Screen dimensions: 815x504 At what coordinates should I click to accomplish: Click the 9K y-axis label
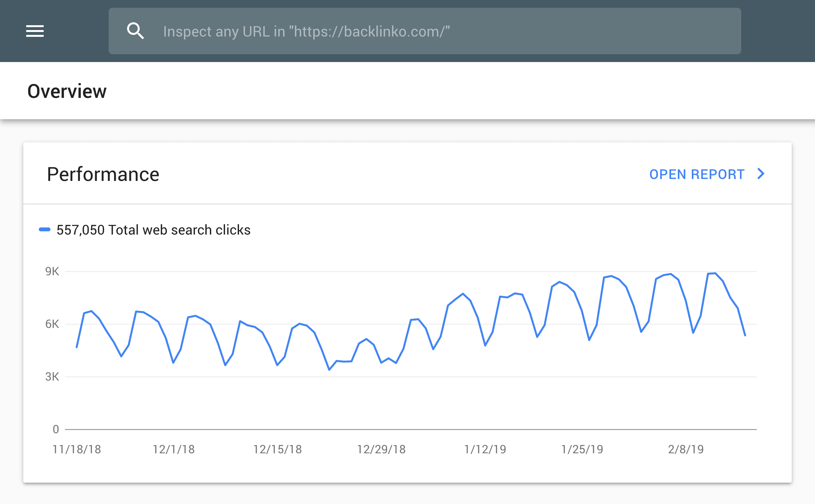click(x=52, y=271)
